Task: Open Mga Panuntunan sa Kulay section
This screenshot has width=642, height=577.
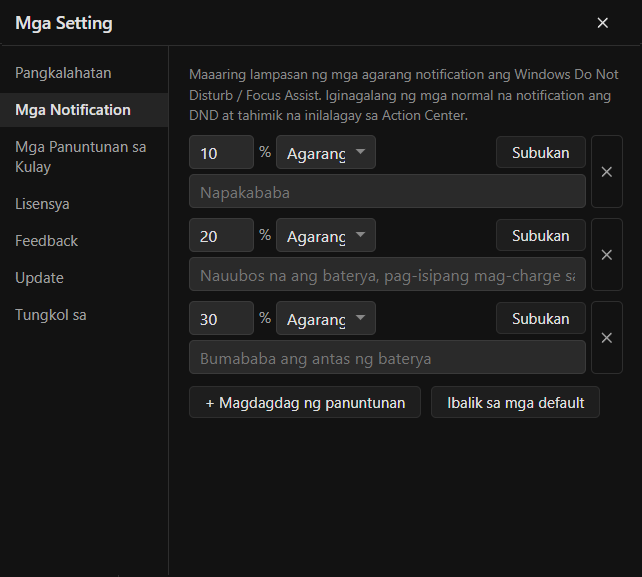Action: [84, 157]
